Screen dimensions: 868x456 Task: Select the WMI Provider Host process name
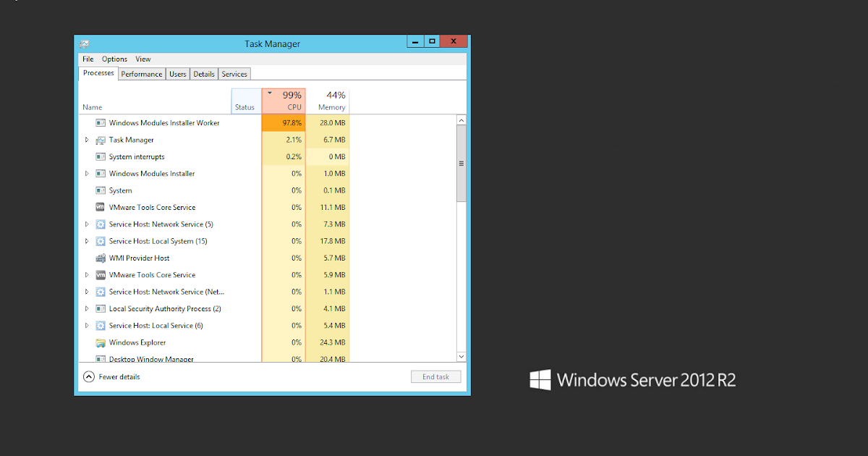140,258
